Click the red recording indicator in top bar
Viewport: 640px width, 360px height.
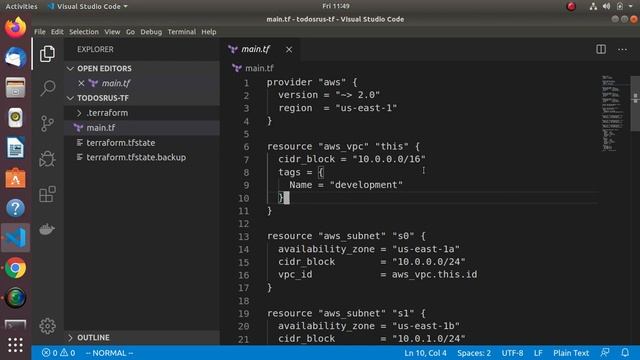point(571,6)
